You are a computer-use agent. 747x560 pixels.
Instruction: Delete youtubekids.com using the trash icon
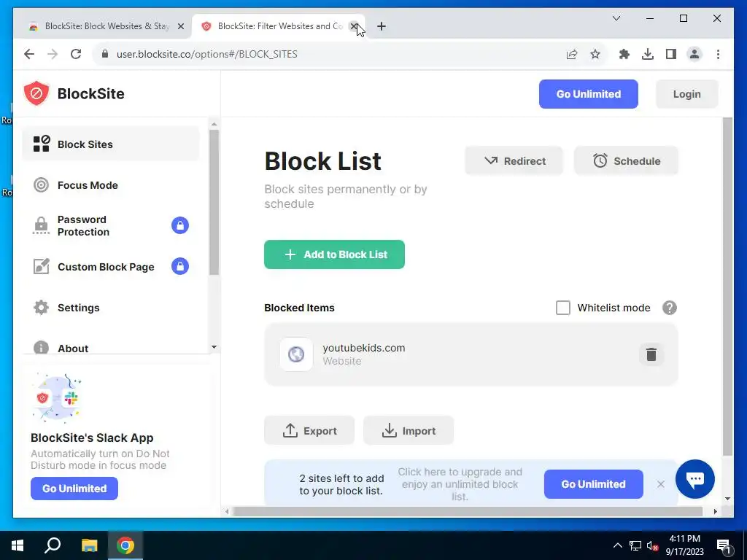pyautogui.click(x=651, y=354)
